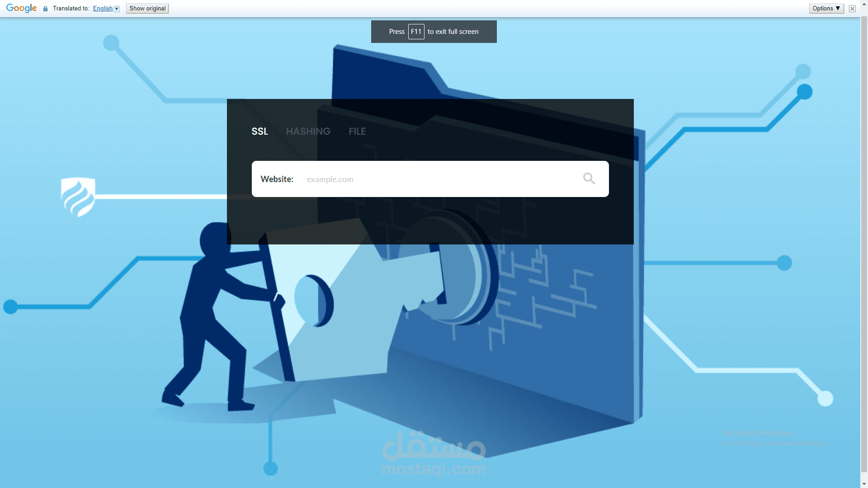Click the Website: field label
The width and height of the screenshot is (868, 488).
[277, 179]
